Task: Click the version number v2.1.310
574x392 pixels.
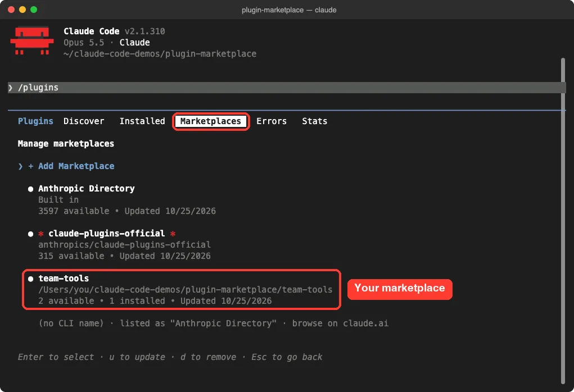Action: (144, 31)
